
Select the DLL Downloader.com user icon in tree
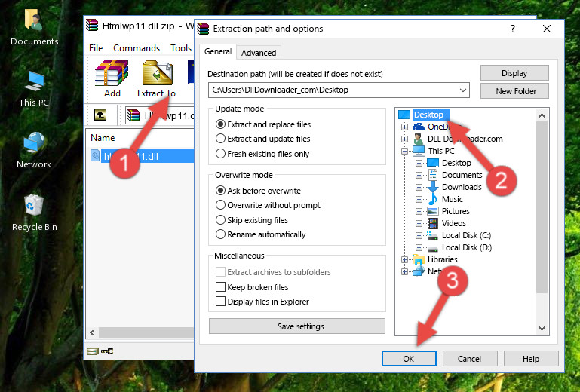coord(419,139)
